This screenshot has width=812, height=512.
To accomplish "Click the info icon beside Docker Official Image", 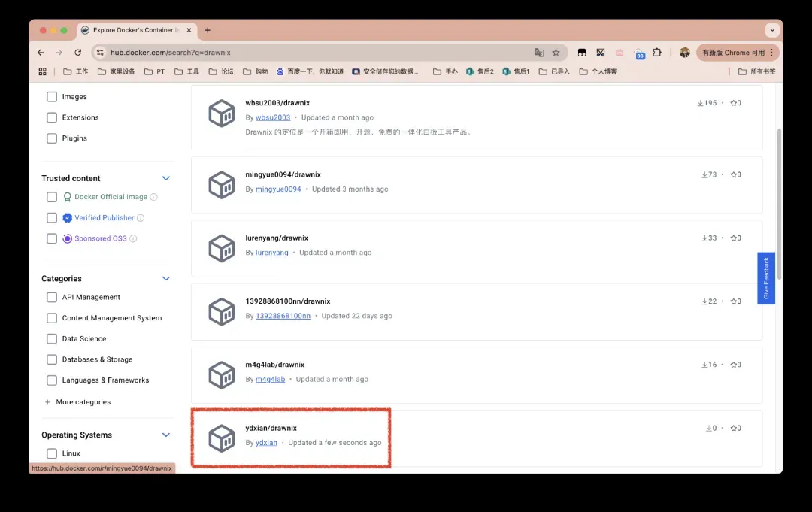I will [x=153, y=197].
